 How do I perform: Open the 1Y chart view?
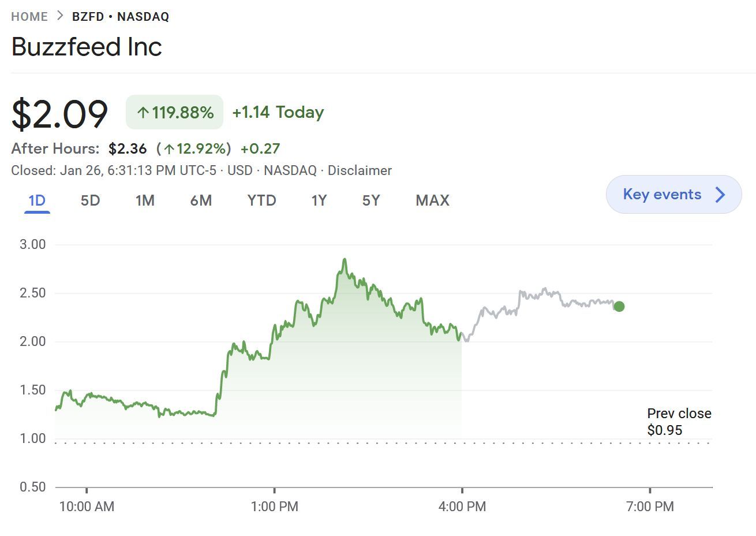click(x=319, y=200)
